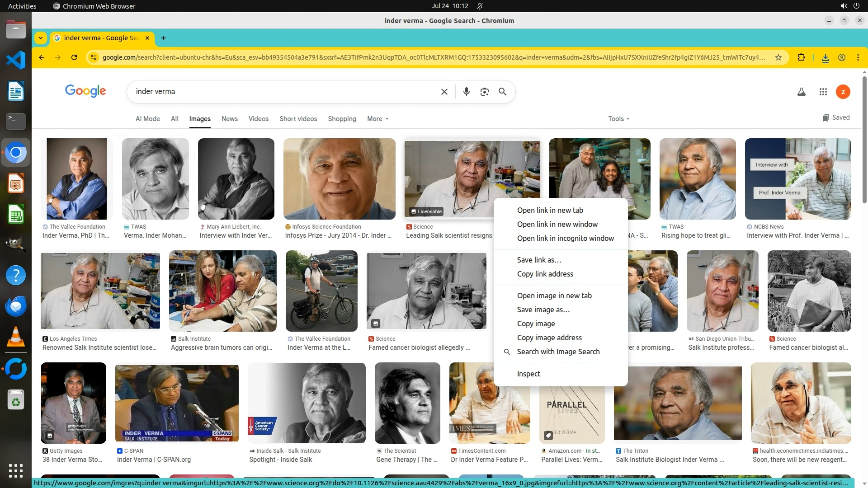Switch to the News tab
The width and height of the screenshot is (868, 488).
229,119
